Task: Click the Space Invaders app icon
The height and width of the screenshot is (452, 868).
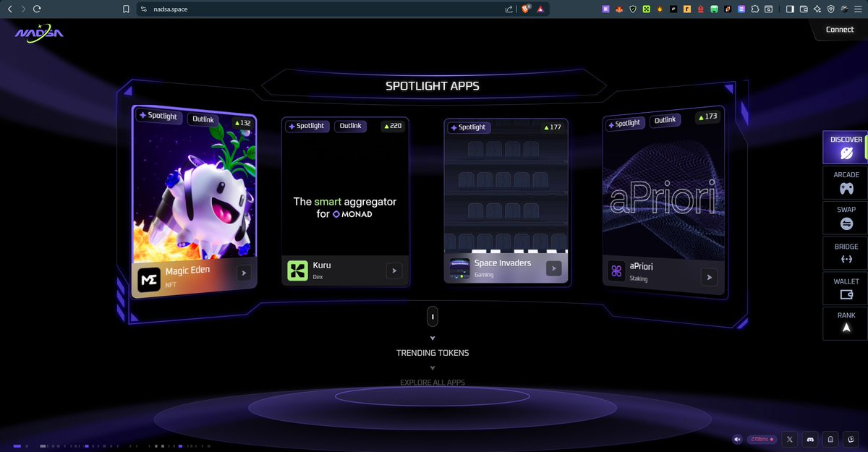Action: [x=459, y=268]
